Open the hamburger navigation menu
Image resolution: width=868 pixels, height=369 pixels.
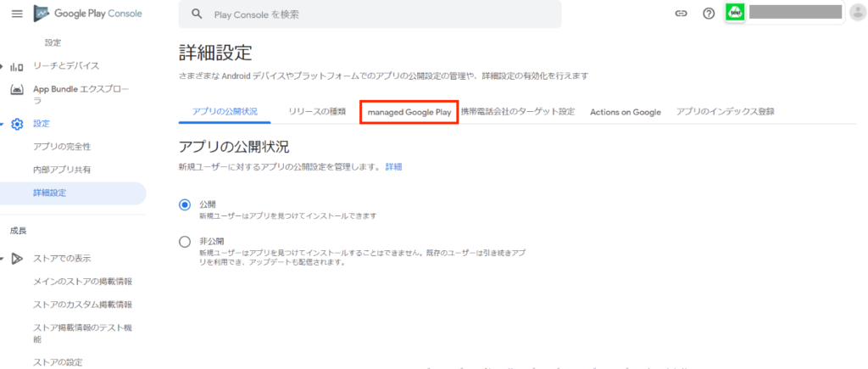point(17,14)
